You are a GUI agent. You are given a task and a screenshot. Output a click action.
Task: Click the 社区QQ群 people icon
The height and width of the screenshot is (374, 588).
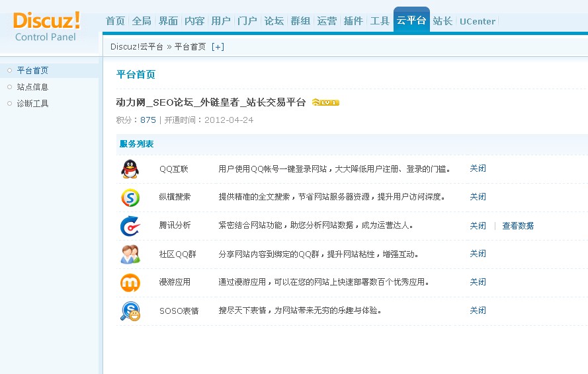click(x=130, y=254)
